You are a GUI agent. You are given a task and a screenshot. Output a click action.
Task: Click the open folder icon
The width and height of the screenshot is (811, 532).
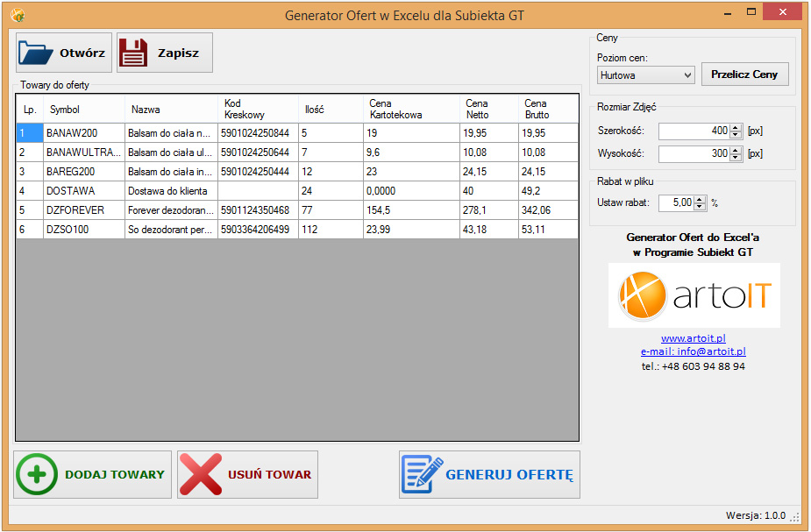pos(36,53)
